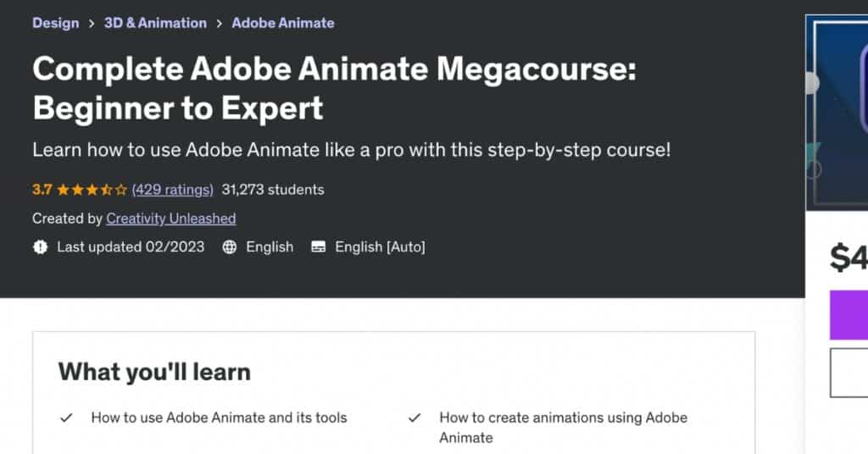The height and width of the screenshot is (454, 868).
Task: Click checkmark beside 'How to use Adobe Animate'
Action: click(66, 418)
